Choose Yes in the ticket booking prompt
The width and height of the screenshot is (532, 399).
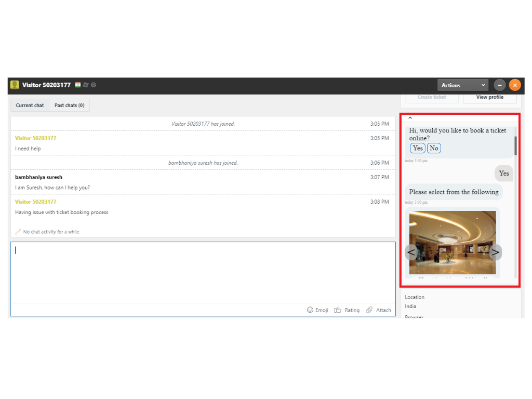point(418,148)
